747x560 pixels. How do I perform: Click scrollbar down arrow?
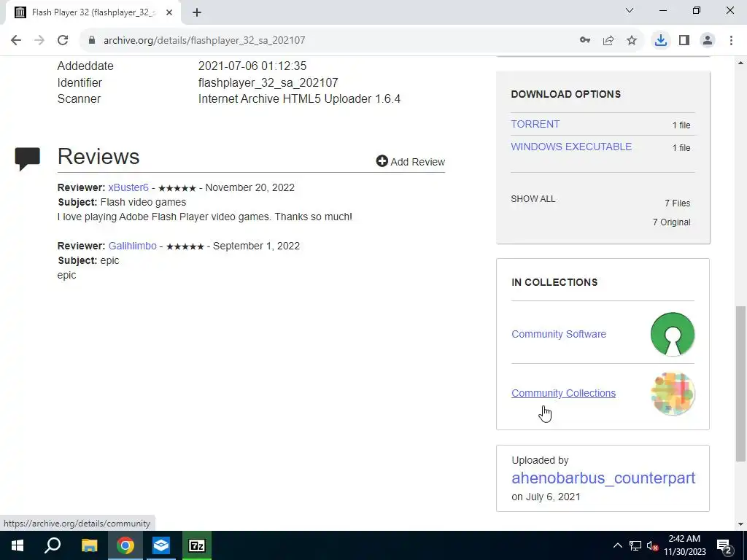pos(740,525)
